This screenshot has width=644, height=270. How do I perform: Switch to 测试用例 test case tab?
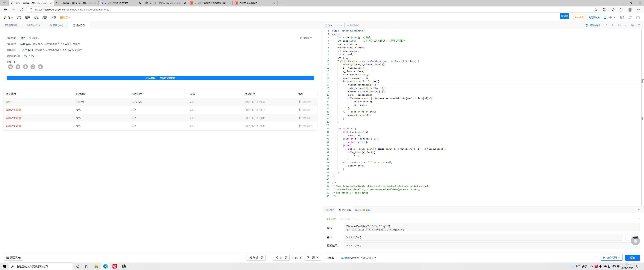coord(329,210)
